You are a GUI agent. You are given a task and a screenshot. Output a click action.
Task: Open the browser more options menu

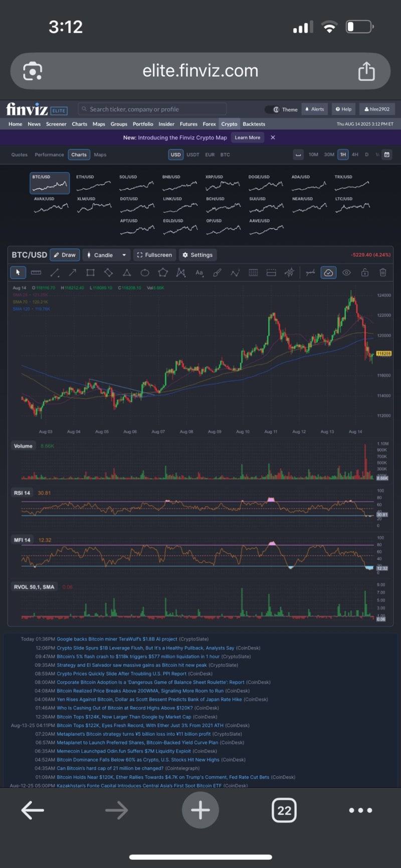(x=360, y=810)
